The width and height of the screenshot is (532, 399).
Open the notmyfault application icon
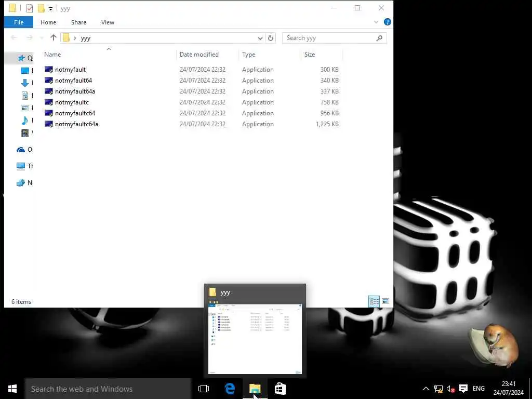point(49,70)
